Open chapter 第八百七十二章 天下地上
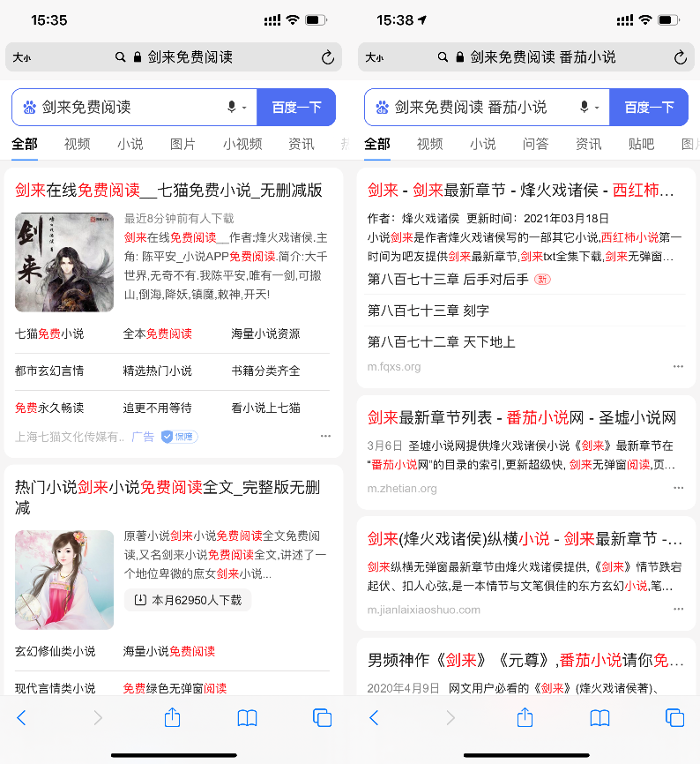 coord(441,341)
